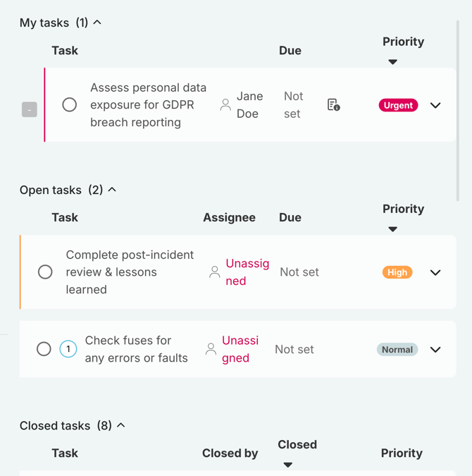This screenshot has height=476, width=472.
Task: Expand the Urgent GDPR task row chevron
Action: point(435,105)
